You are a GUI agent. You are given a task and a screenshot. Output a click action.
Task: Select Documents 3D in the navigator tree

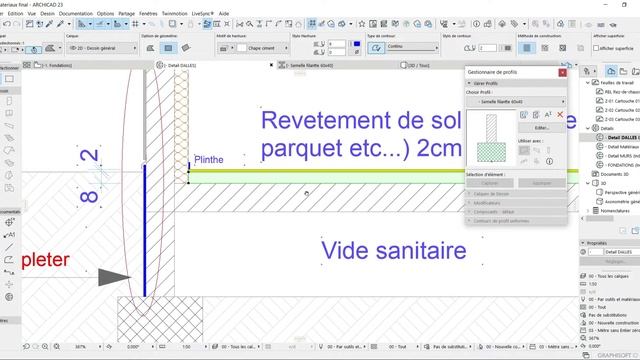614,174
